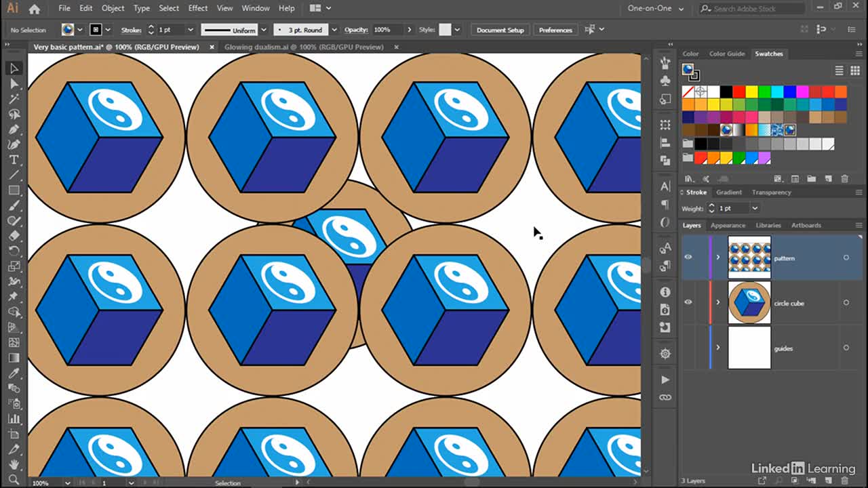This screenshot has width=868, height=488.
Task: Switch to the Artboards tab
Action: (x=806, y=225)
